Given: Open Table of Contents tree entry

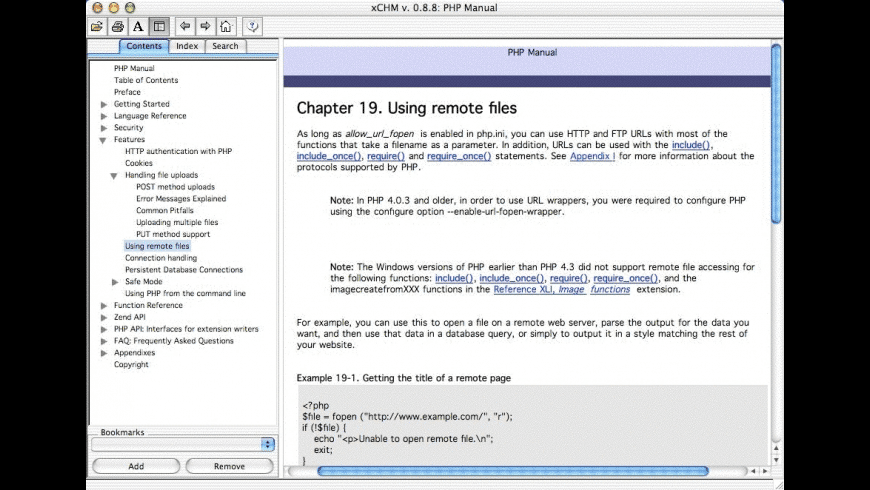Looking at the screenshot, I should pyautogui.click(x=146, y=80).
